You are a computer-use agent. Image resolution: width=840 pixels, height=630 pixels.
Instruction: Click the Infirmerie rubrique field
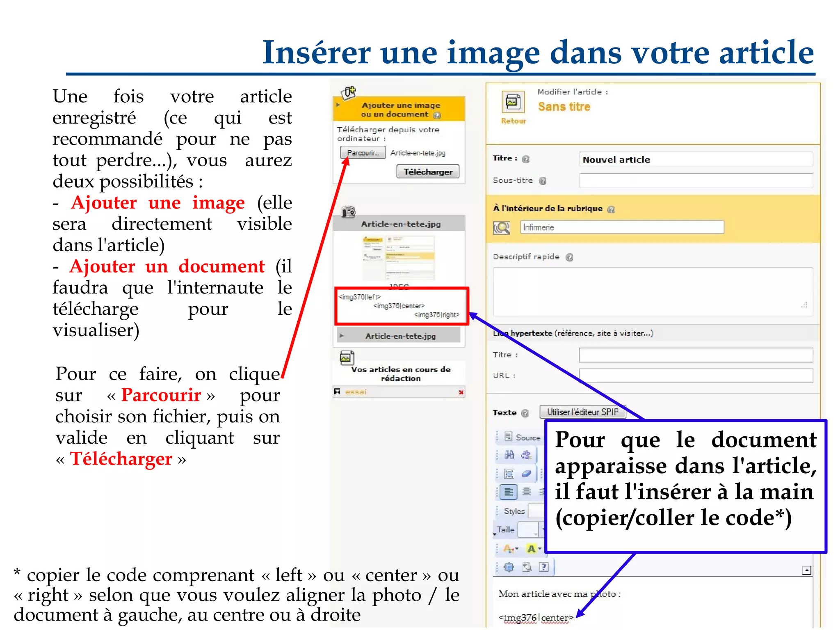pos(622,227)
